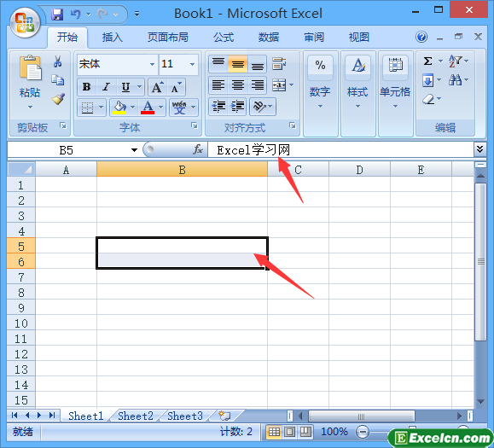This screenshot has width=494, height=448.
Task: Open the font size dropdown
Action: tap(192, 64)
